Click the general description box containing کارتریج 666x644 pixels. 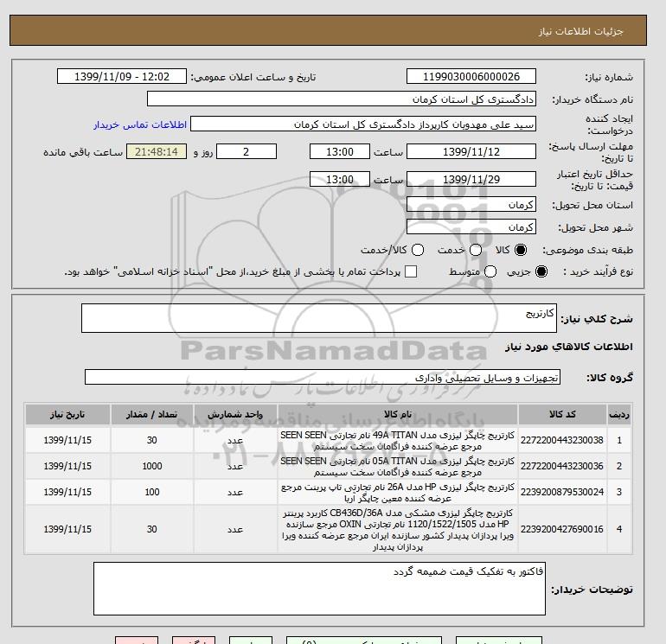319,318
